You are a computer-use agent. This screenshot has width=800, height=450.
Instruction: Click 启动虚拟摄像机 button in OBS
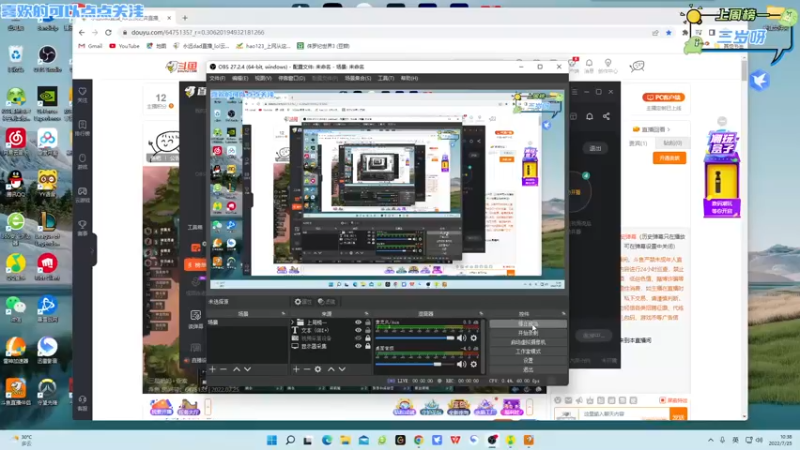pos(528,342)
